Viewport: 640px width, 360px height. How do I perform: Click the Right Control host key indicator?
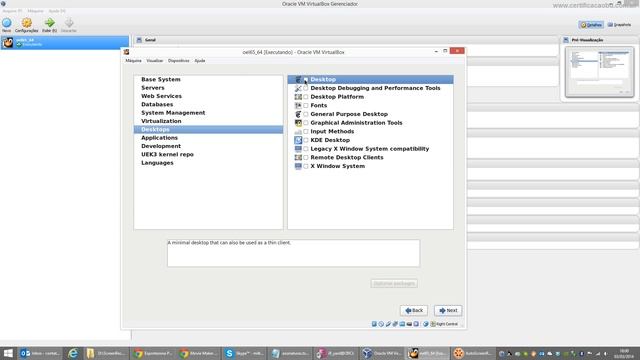(444, 324)
